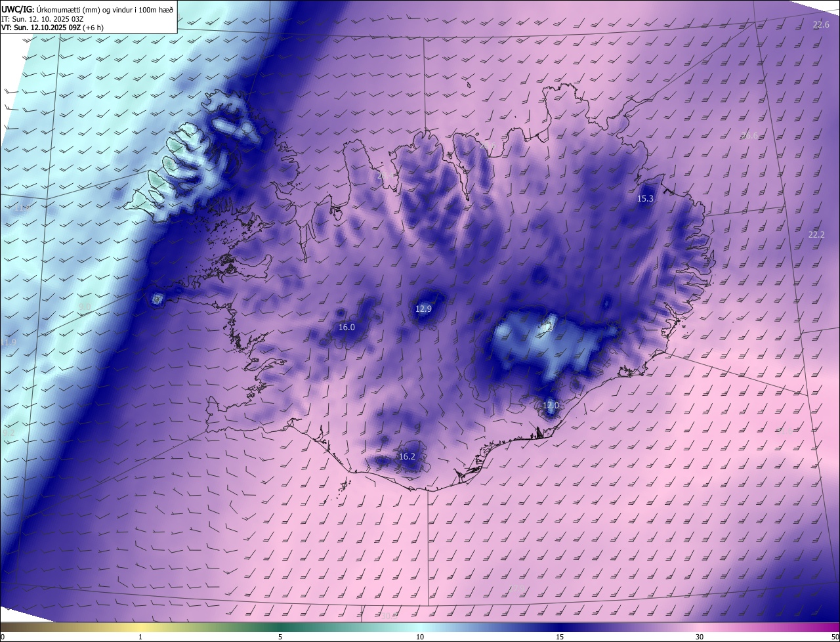The height and width of the screenshot is (642, 840).
Task: Click the 12.9 value label on the map
Action: coord(424,309)
